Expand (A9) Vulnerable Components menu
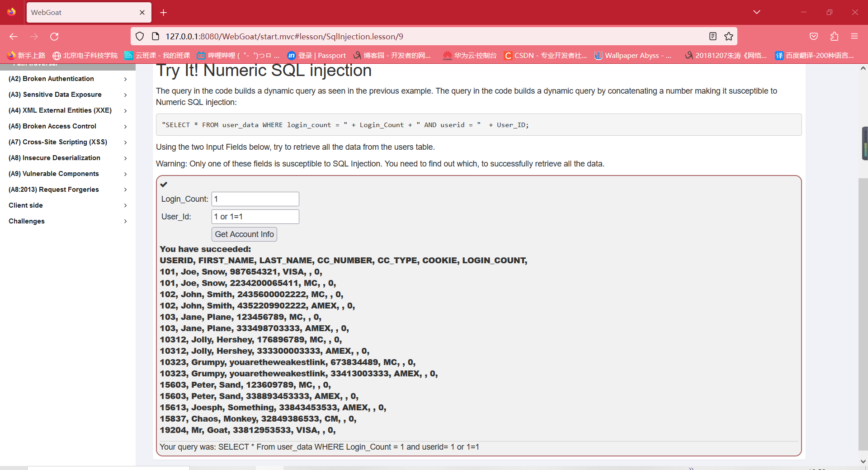This screenshot has width=868, height=470. point(68,174)
